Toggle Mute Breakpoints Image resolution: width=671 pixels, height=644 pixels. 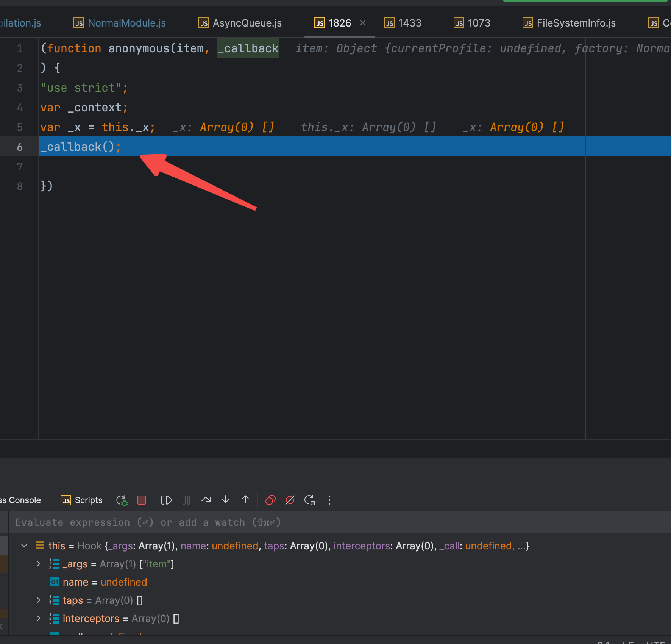click(x=290, y=500)
